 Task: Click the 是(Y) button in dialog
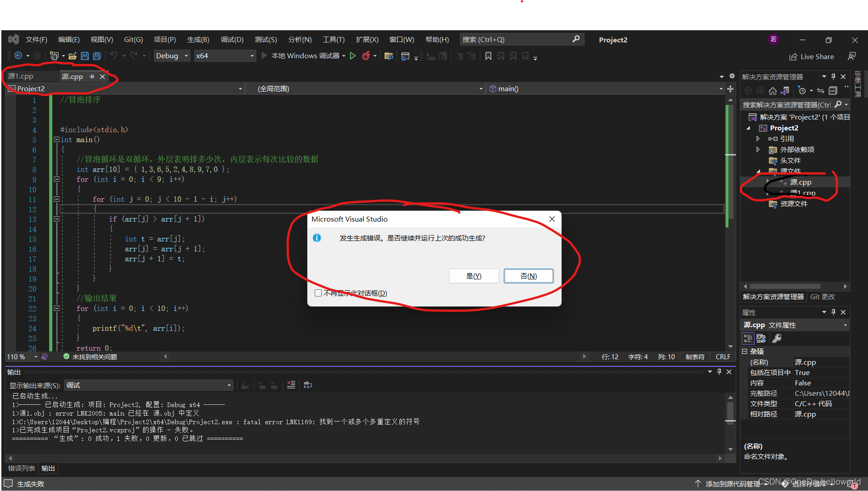click(x=474, y=276)
